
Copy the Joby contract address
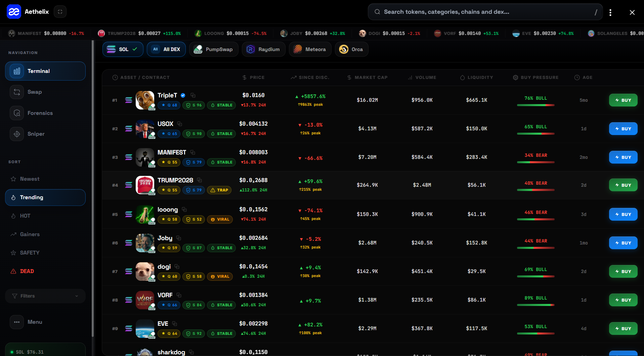coord(179,238)
